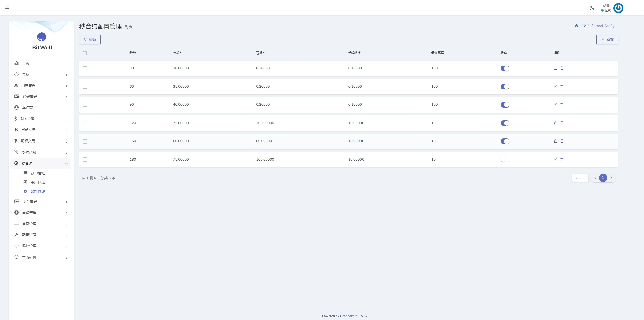644x320 pixels.
Task: Expand the 永续合约 menu
Action: tap(41, 152)
